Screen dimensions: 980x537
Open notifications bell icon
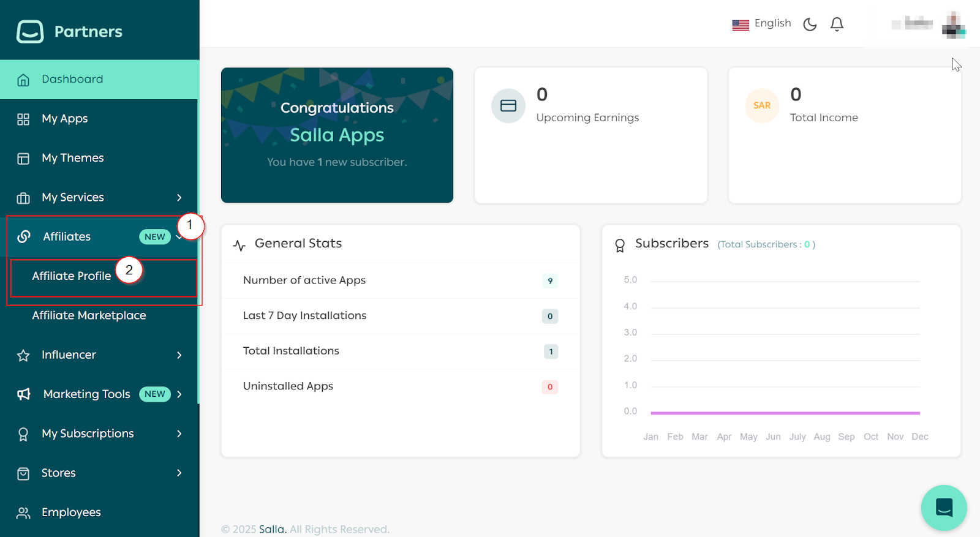tap(837, 24)
